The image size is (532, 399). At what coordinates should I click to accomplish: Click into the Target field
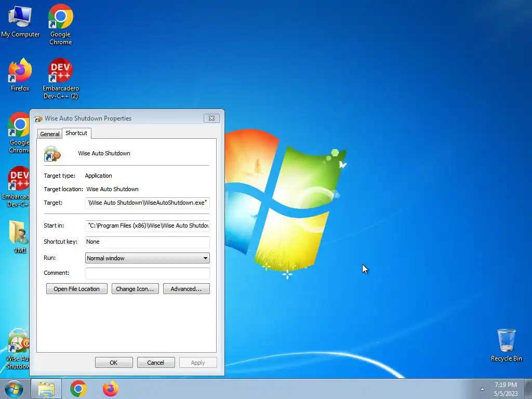coord(147,203)
